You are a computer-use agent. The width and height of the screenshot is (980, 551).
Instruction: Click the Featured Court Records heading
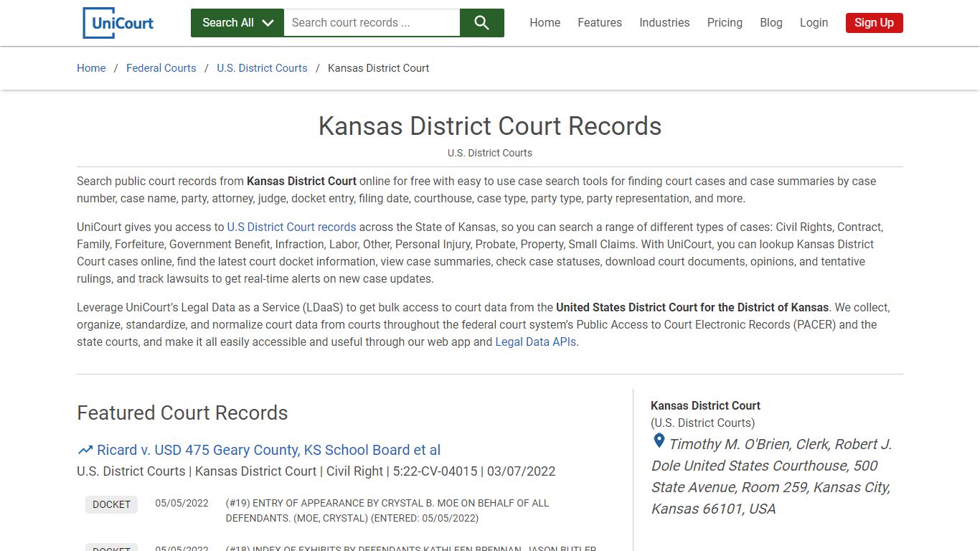click(x=182, y=413)
